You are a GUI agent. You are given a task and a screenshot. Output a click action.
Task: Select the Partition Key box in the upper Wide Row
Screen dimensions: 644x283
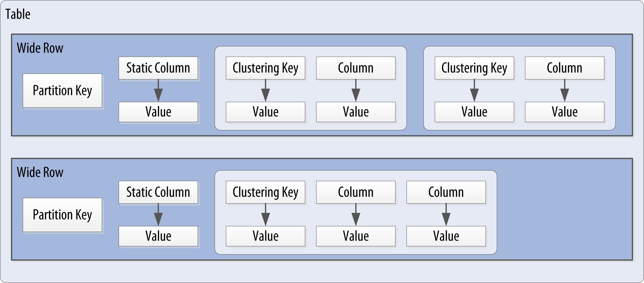62,91
